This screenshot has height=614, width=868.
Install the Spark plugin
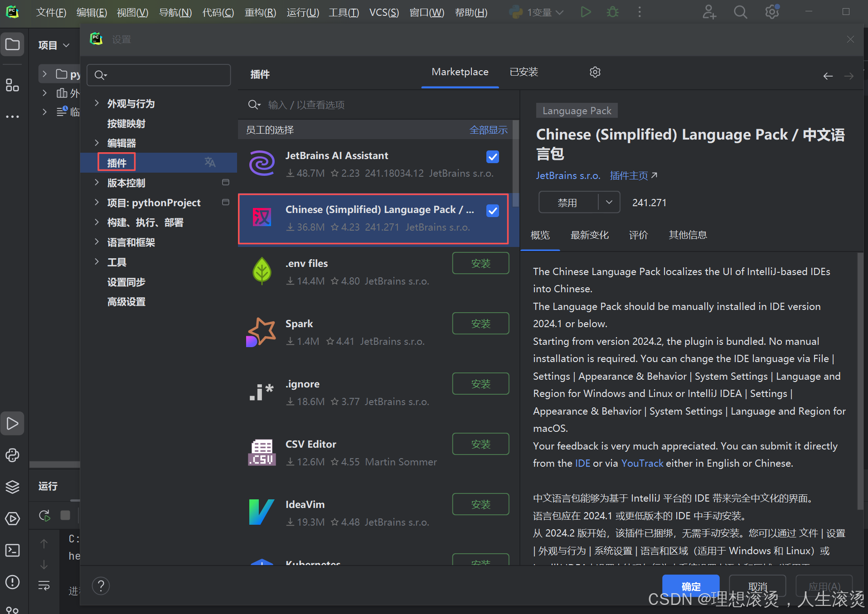click(x=480, y=324)
